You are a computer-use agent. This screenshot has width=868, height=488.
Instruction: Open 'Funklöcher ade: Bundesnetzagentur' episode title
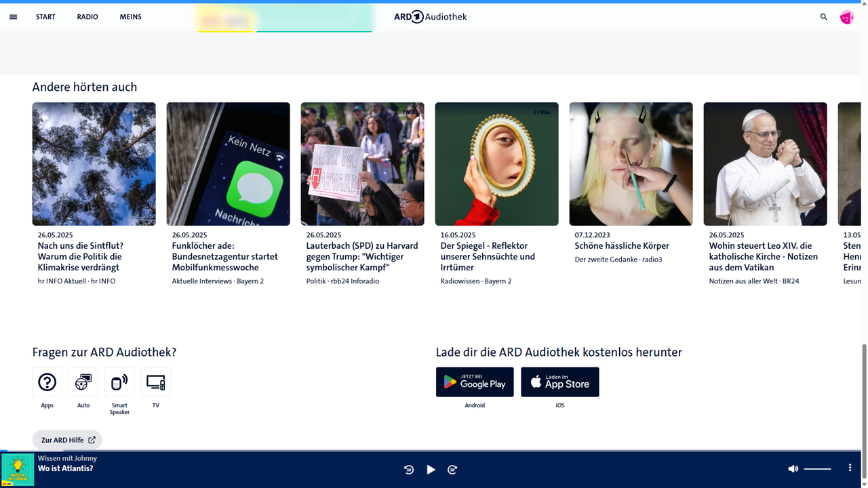tap(225, 257)
